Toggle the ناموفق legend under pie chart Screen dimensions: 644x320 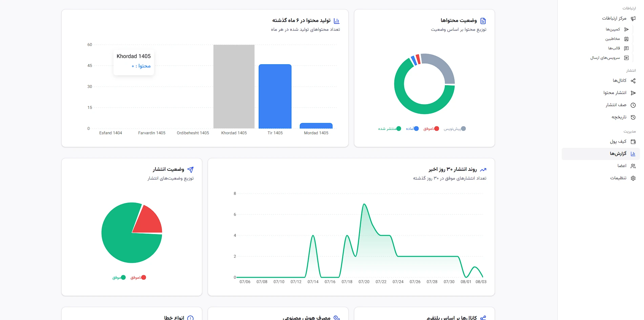coord(138,277)
